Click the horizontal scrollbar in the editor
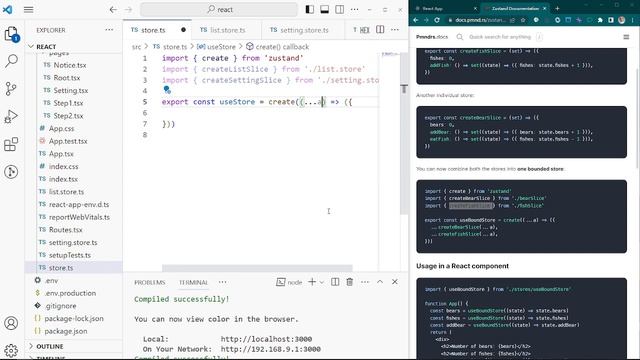 (257, 268)
